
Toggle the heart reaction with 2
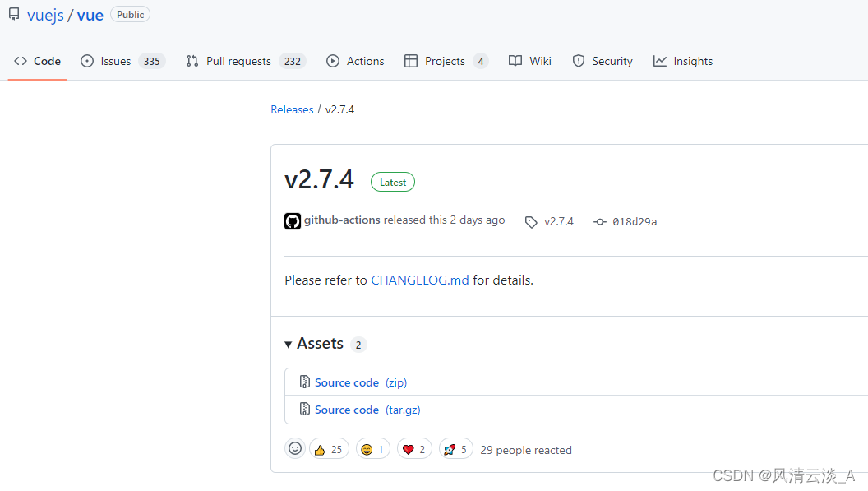click(x=414, y=449)
